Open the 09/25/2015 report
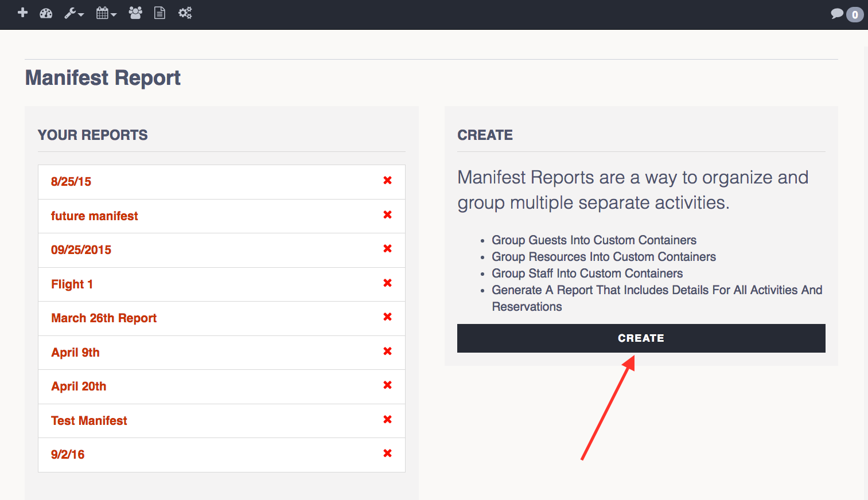The image size is (868, 500). (x=81, y=250)
